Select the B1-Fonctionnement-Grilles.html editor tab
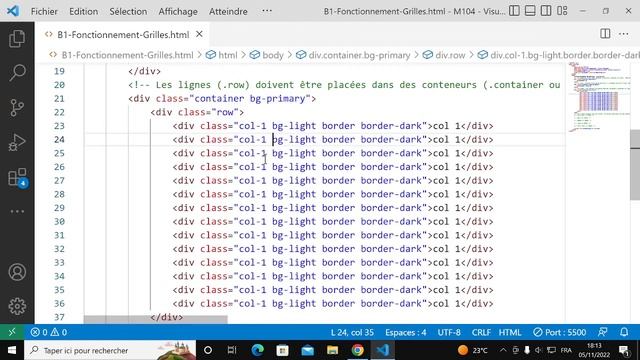This screenshot has height=360, width=640. click(122, 35)
